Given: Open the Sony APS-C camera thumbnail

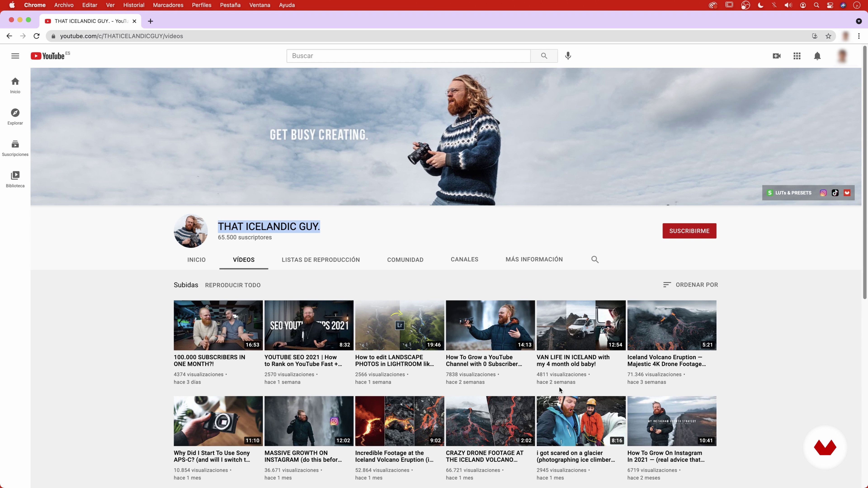Looking at the screenshot, I should [x=218, y=421].
